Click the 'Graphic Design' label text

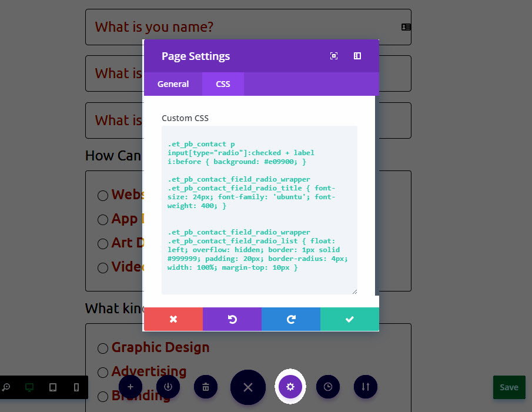(160, 347)
